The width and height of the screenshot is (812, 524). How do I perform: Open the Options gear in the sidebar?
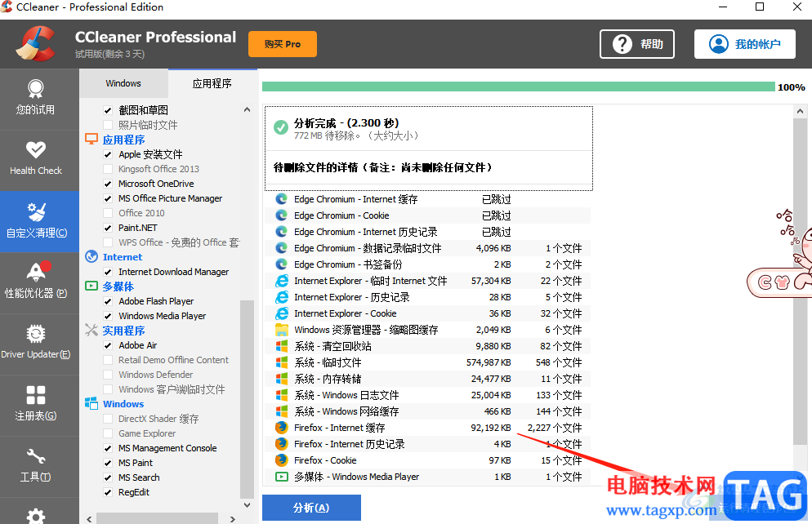(x=35, y=516)
